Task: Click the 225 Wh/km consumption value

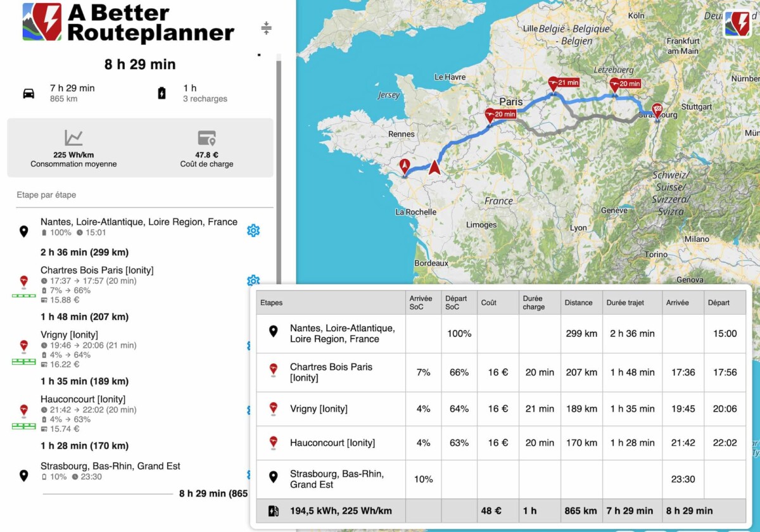Action: tap(73, 155)
